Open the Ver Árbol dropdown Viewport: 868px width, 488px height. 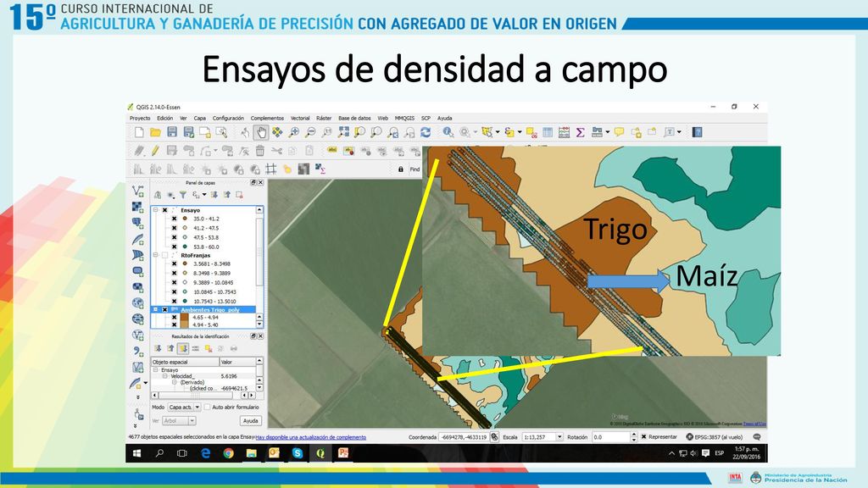coord(178,421)
